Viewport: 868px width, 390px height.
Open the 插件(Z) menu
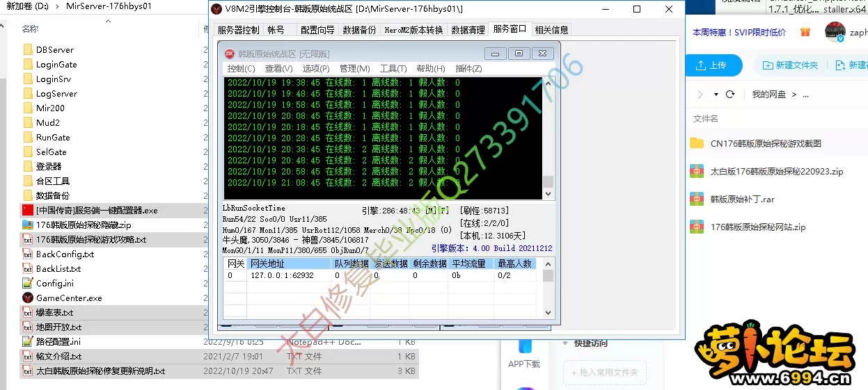(x=468, y=68)
